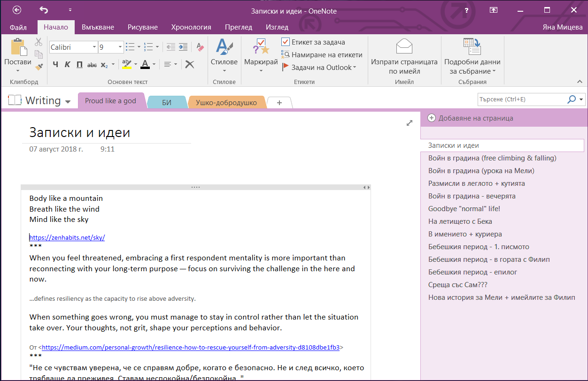Open the Calibri font name dropdown

click(94, 47)
